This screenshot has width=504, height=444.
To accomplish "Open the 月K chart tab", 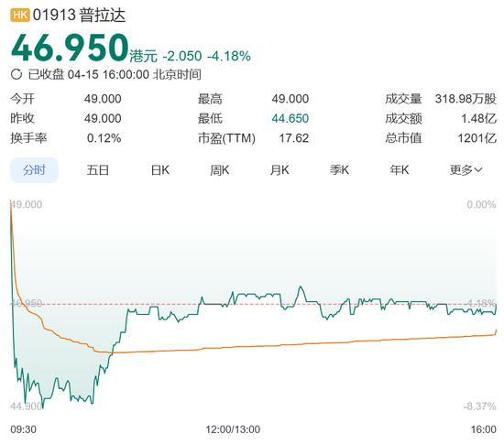I will point(279,170).
